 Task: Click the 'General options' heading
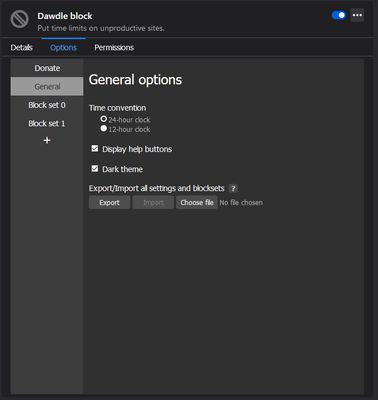135,80
